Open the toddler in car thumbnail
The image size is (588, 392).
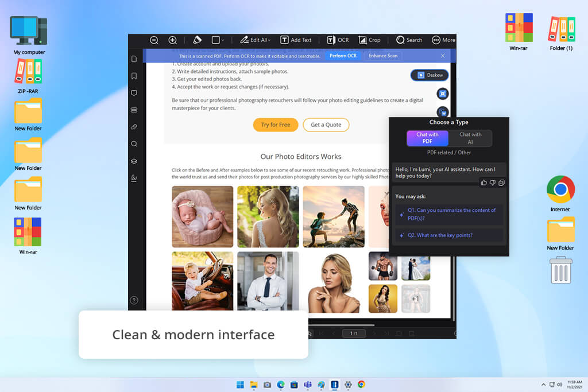203,281
